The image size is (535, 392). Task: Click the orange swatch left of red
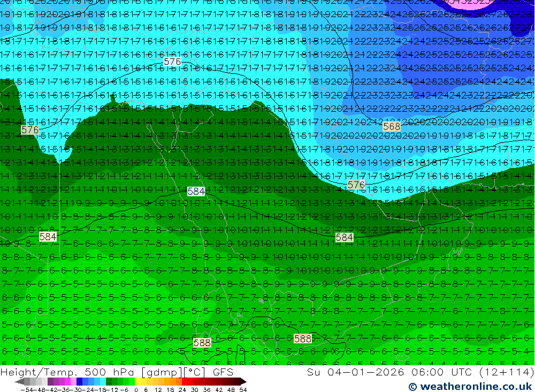click(179, 382)
